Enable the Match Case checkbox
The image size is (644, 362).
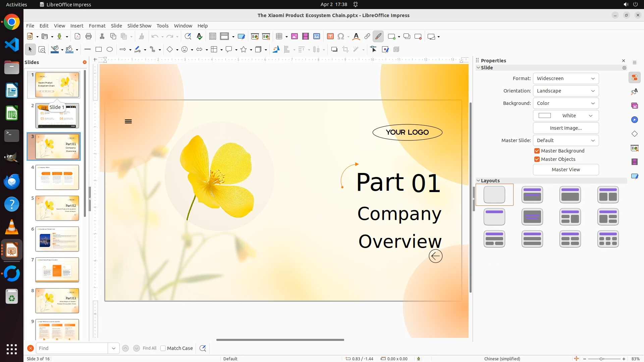tap(163, 348)
